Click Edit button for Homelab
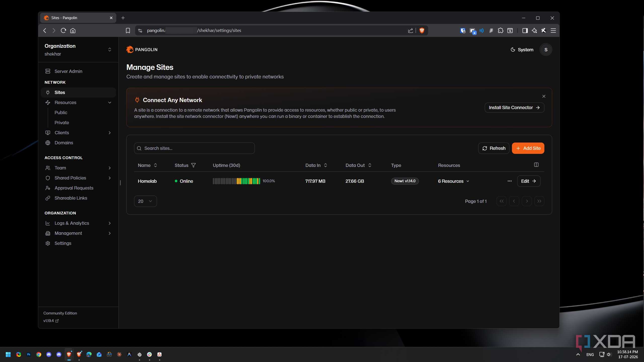 pos(529,181)
